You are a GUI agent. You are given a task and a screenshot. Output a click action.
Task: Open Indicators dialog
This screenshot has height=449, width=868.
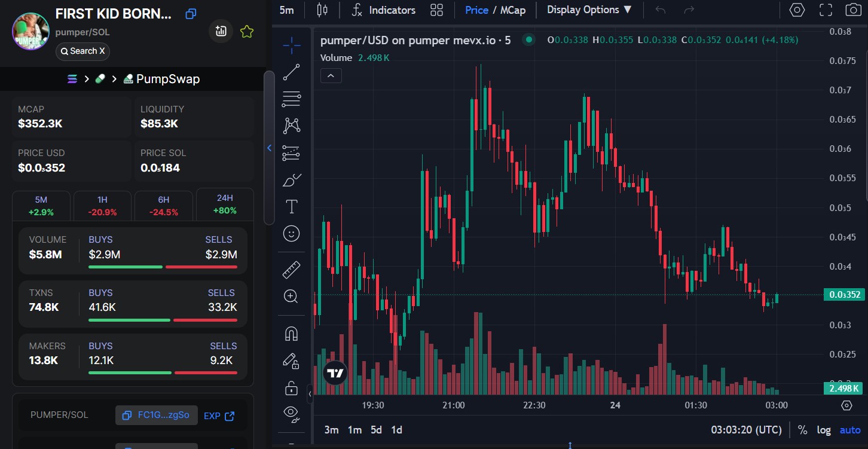(384, 10)
